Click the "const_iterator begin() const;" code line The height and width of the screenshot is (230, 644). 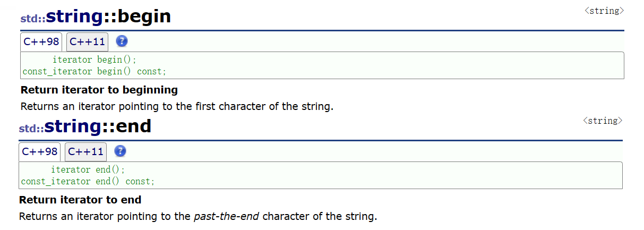[x=95, y=71]
